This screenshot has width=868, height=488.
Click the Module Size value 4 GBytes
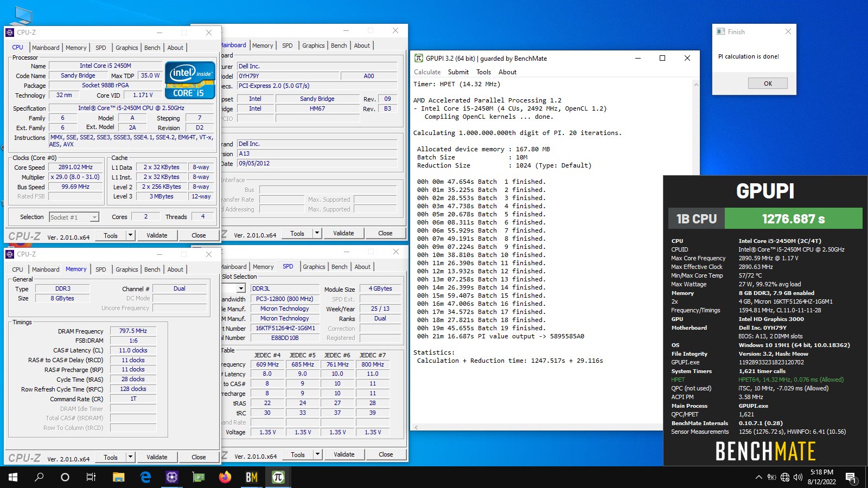click(x=380, y=288)
